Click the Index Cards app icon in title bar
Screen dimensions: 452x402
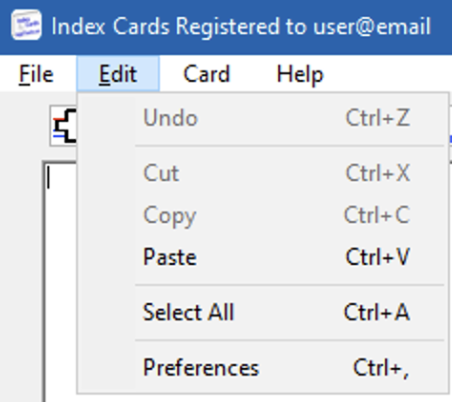(26, 25)
